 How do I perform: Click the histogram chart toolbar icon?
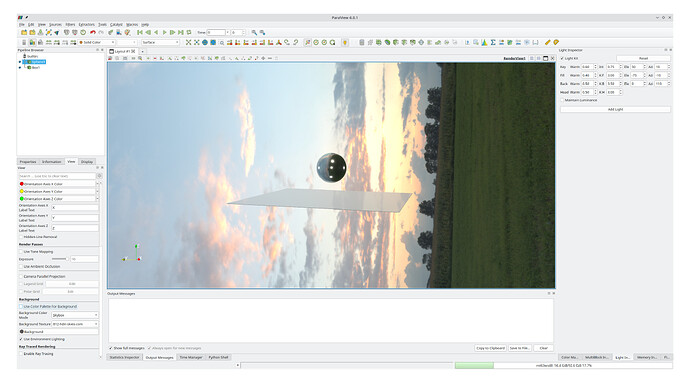click(484, 42)
